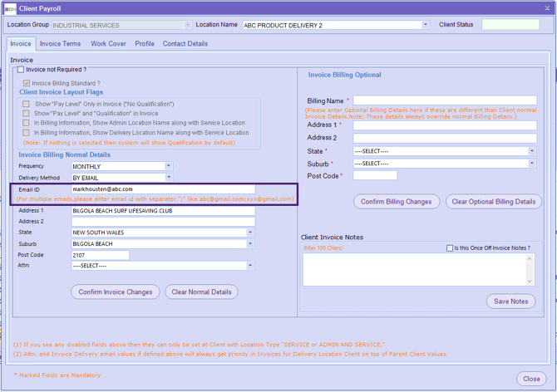This screenshot has width=557, height=392.
Task: Enable Show Delivery Location Name checkbox
Action: (x=26, y=132)
